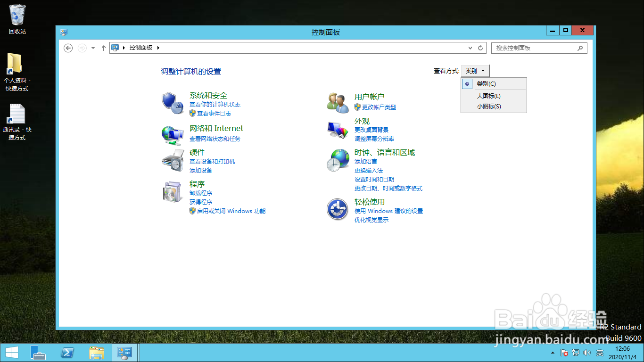Open the 程序 category heading

pyautogui.click(x=197, y=184)
